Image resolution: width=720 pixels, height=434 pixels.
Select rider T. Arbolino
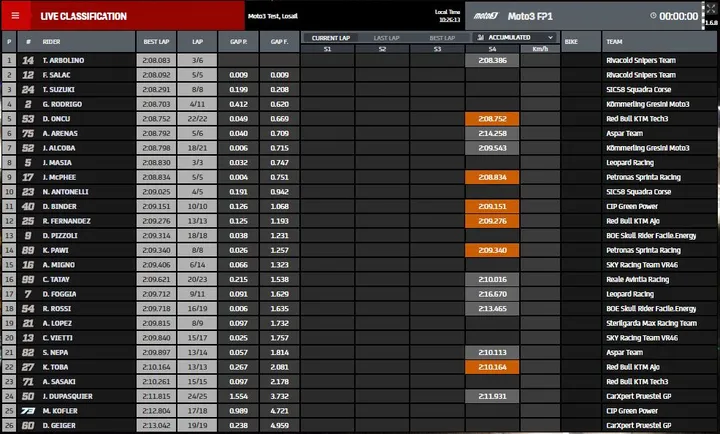(x=63, y=60)
